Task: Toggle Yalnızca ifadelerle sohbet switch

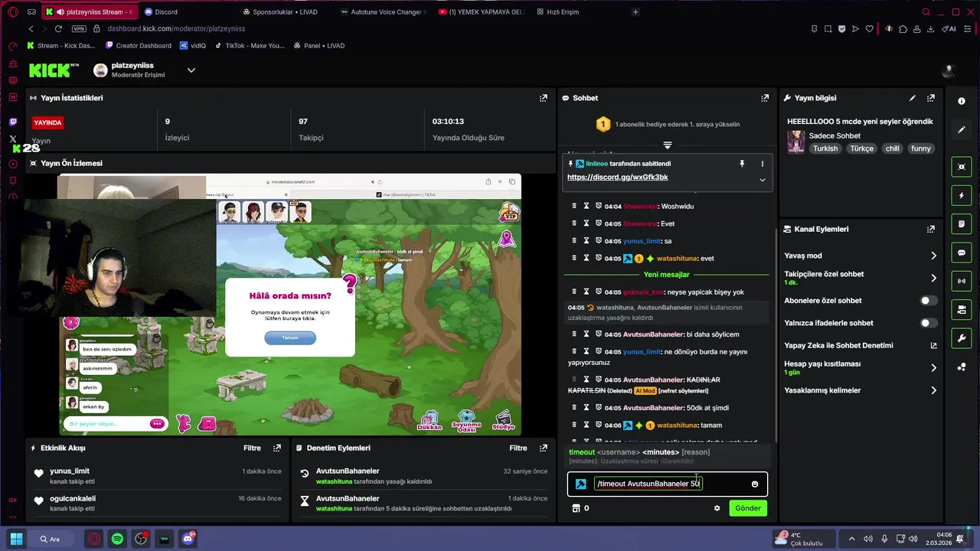Action: (x=929, y=323)
